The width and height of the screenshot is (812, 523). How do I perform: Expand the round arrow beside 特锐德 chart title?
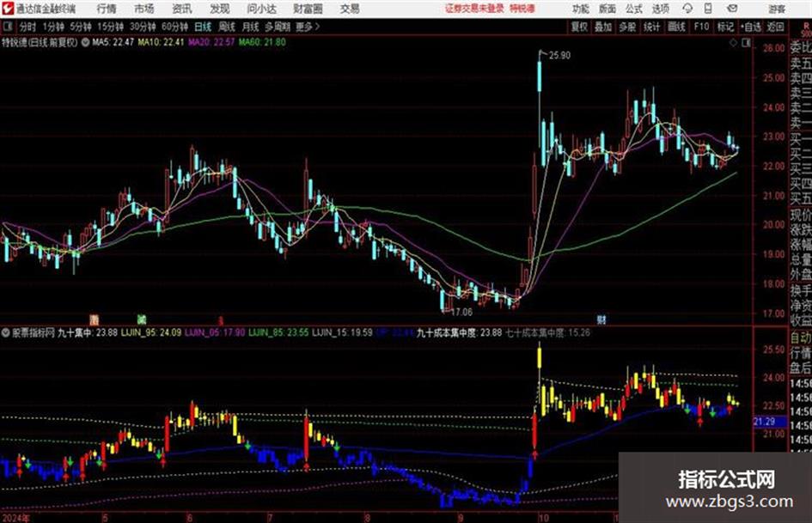point(85,42)
